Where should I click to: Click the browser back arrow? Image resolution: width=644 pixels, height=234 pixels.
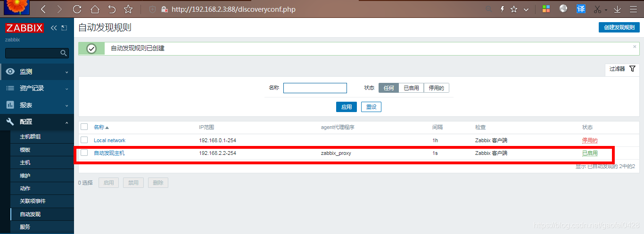click(x=43, y=9)
